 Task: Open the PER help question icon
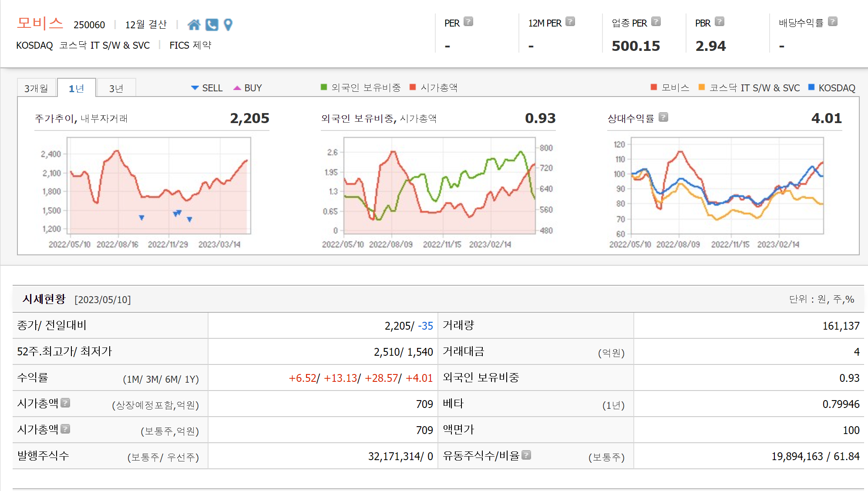(468, 22)
